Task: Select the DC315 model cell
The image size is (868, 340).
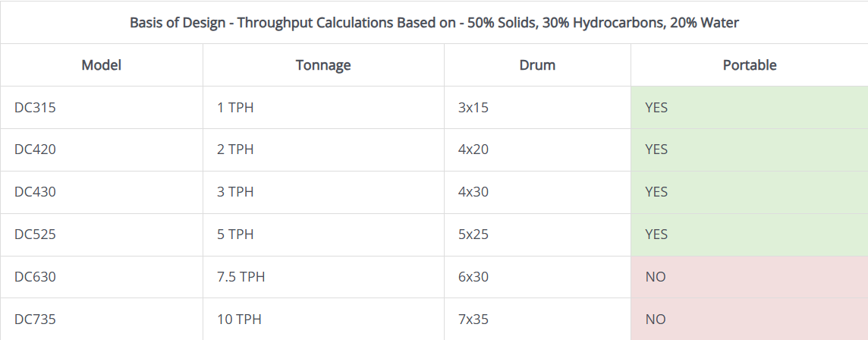Action: click(x=35, y=108)
